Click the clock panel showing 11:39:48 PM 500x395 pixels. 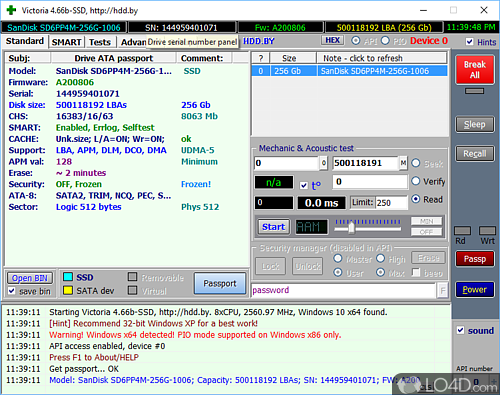click(471, 27)
